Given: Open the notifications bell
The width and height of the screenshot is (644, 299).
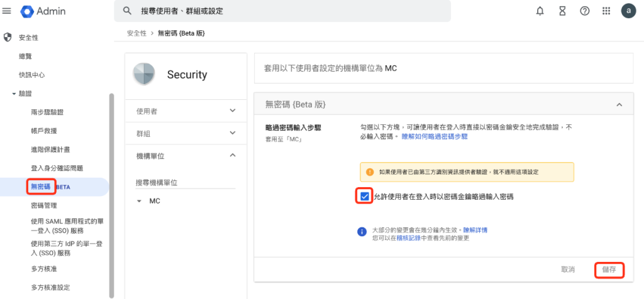Looking at the screenshot, I should [540, 11].
